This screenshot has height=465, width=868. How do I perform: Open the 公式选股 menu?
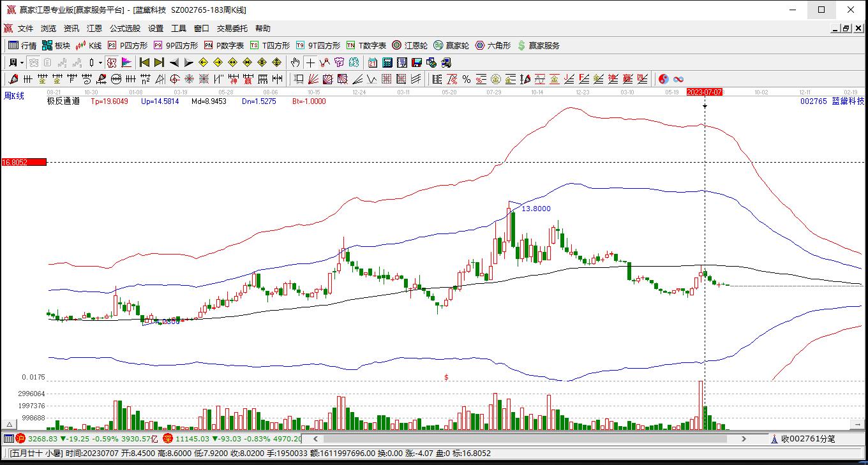coord(124,29)
